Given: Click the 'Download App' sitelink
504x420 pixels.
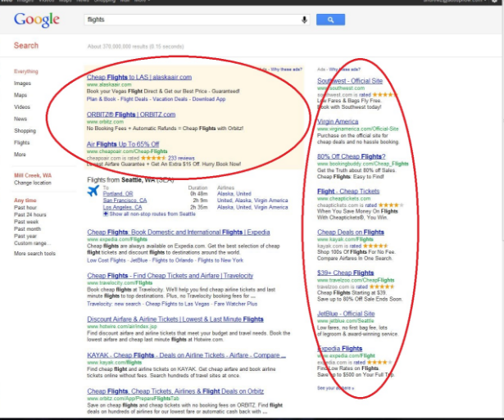Looking at the screenshot, I should (x=209, y=99).
